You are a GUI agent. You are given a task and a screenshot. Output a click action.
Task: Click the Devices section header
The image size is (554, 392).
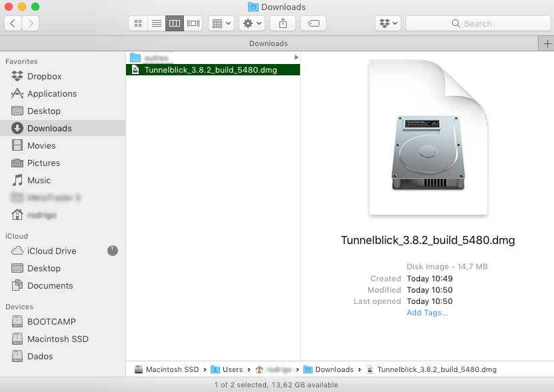(19, 307)
